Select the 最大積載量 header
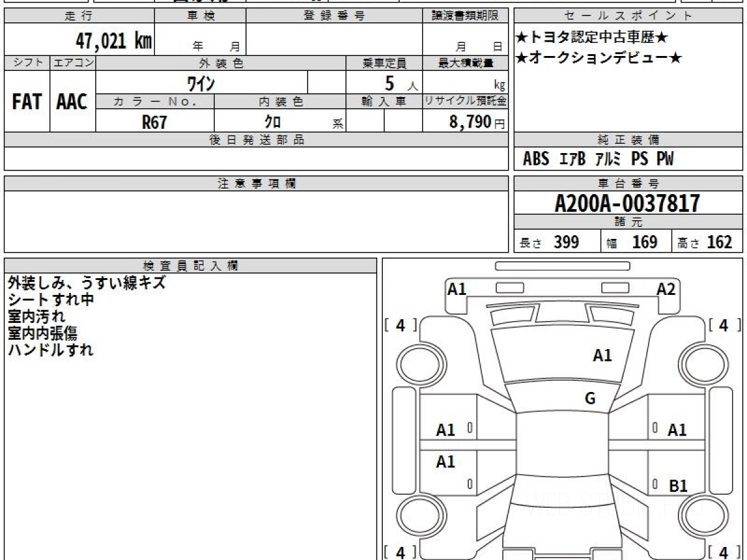 point(465,63)
